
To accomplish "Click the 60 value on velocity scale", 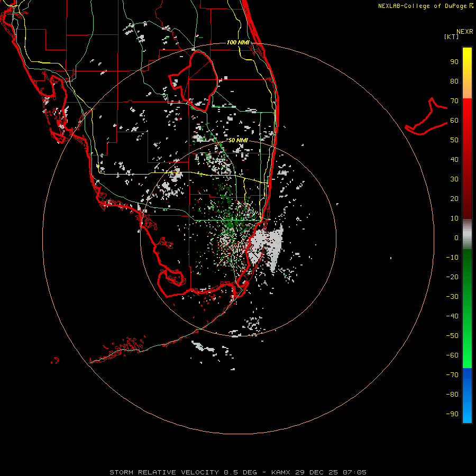I will pyautogui.click(x=454, y=121).
